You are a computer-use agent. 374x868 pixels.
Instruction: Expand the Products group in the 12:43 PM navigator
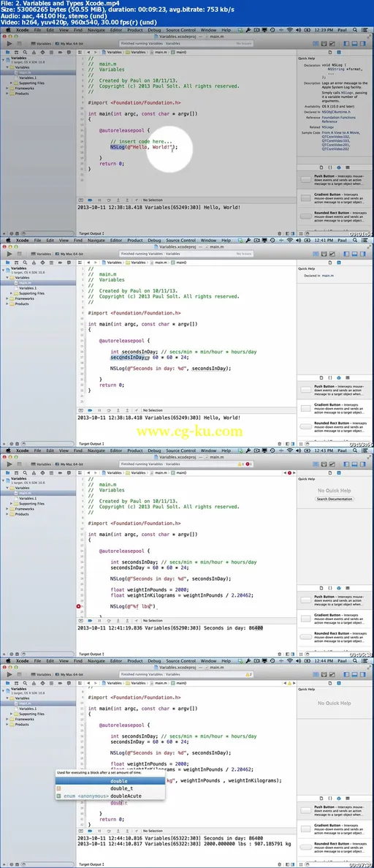[x=8, y=514]
